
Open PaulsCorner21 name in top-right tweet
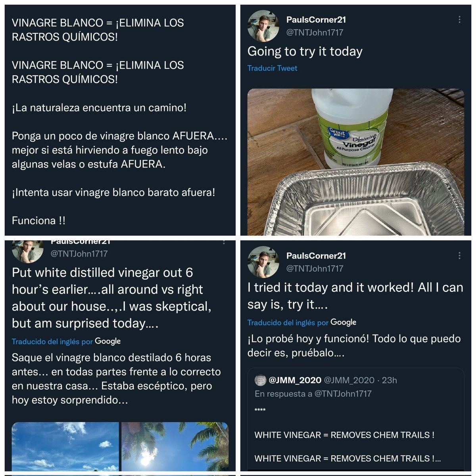(316, 19)
